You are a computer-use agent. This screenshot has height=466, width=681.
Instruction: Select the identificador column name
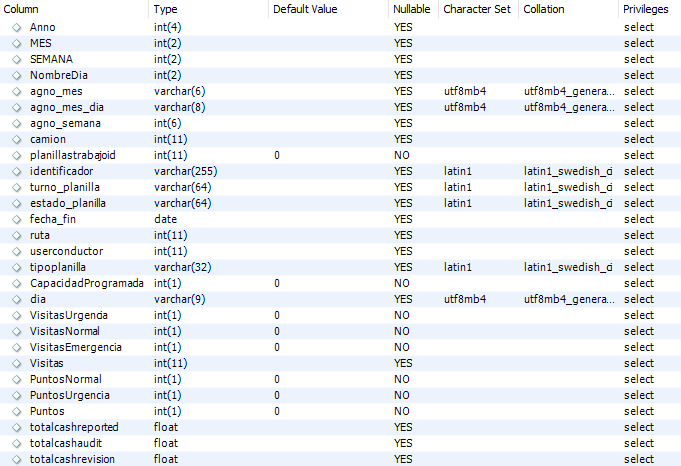pyautogui.click(x=61, y=172)
